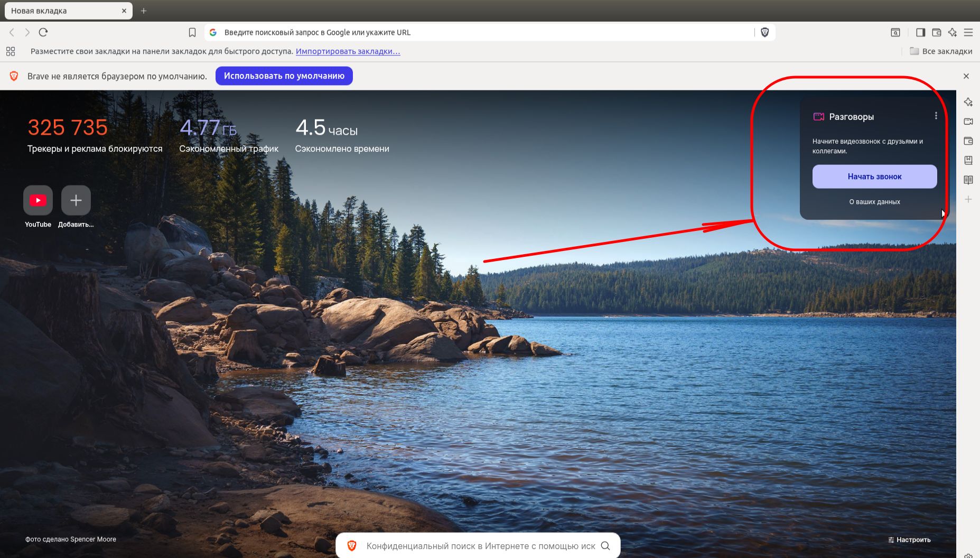Open Reading list in the right sidebar
This screenshot has height=558, width=980.
pos(968,180)
